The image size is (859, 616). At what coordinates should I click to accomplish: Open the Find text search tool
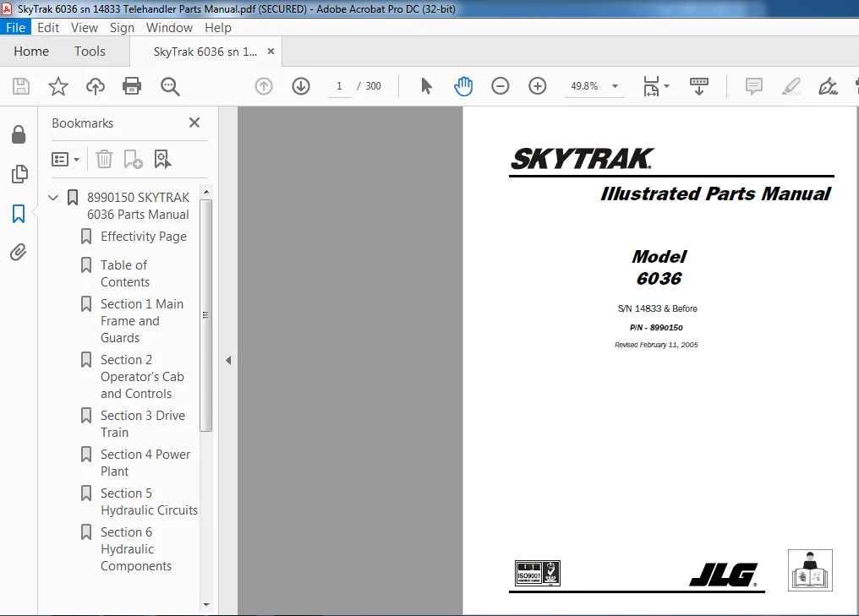pyautogui.click(x=170, y=86)
